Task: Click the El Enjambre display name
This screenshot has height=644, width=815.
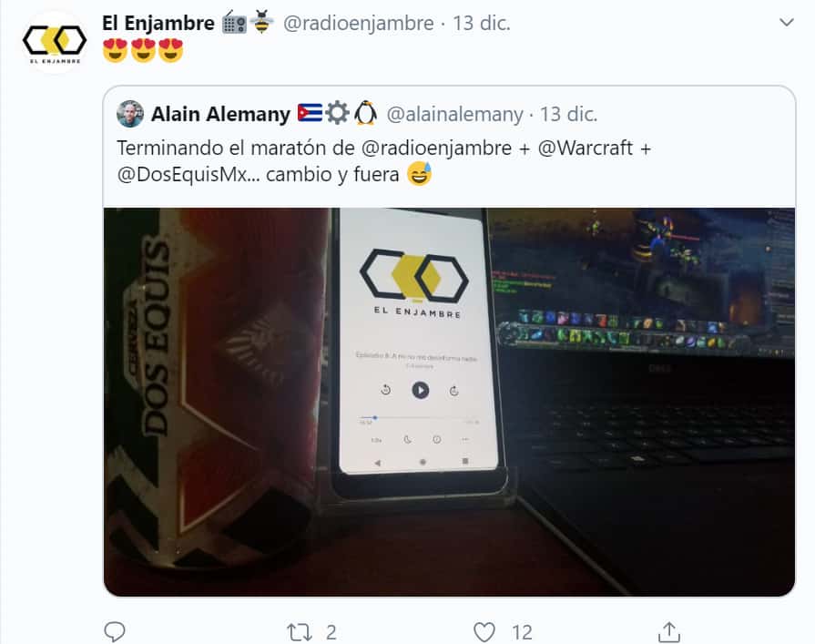Action: pyautogui.click(x=158, y=24)
